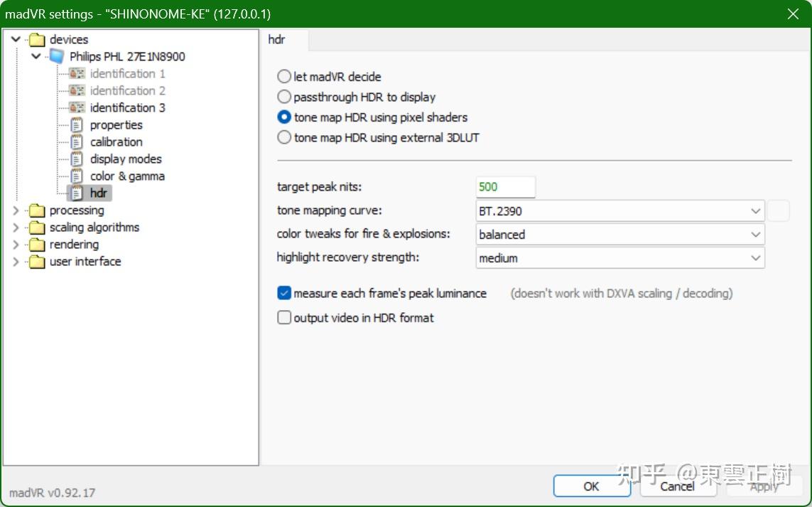812x507 pixels.
Task: Click the Cancel button
Action: click(677, 486)
